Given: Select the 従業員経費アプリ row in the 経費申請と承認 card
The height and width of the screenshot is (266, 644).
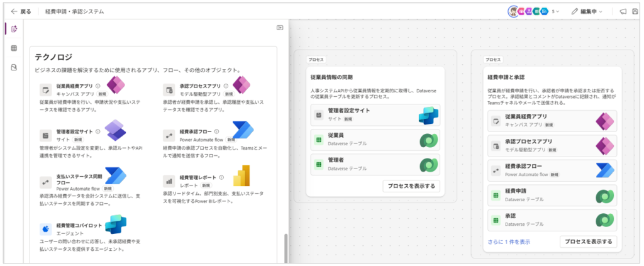Looking at the screenshot, I should tap(552, 121).
